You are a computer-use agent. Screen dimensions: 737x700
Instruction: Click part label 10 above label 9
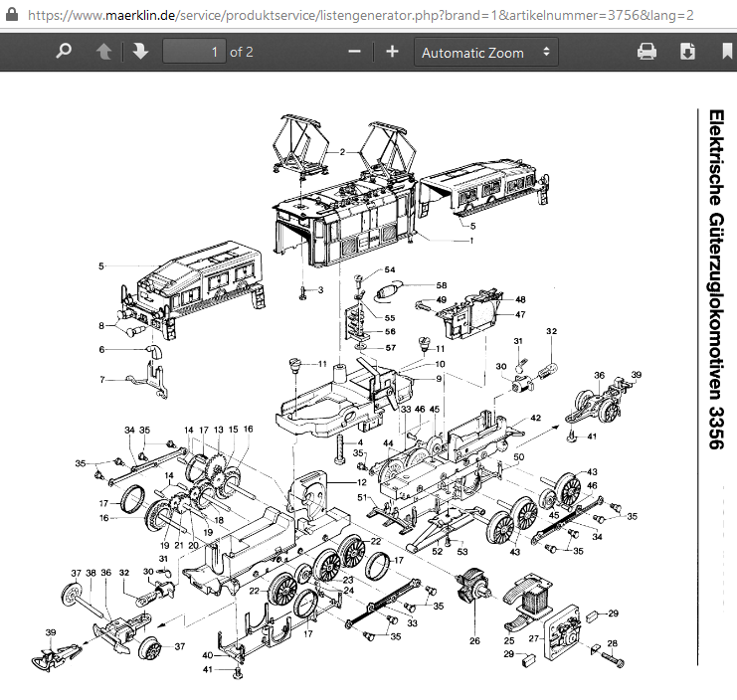click(440, 364)
